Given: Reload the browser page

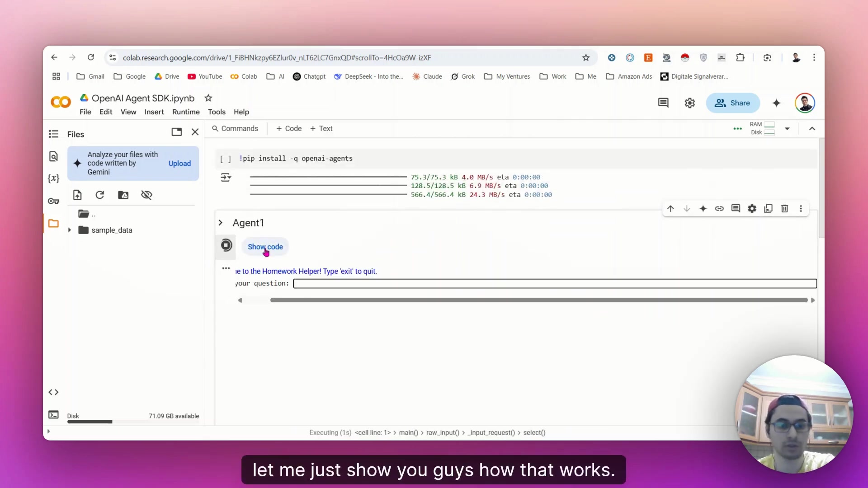Looking at the screenshot, I should (x=91, y=58).
